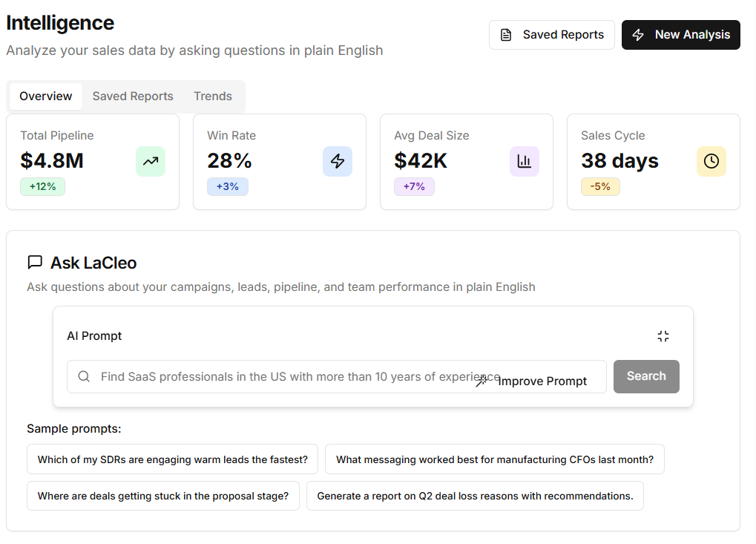756x544 pixels.
Task: Click the clock icon on Sales Cycle card
Action: (x=711, y=161)
